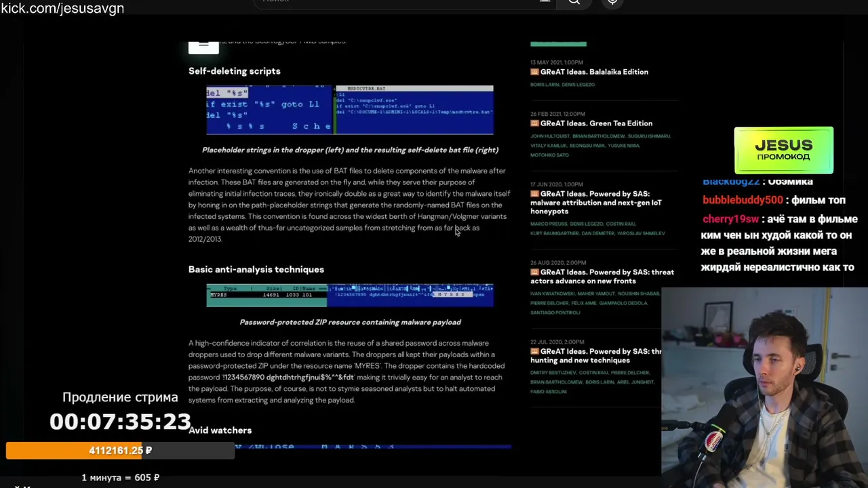This screenshot has width=868, height=488.
Task: Click chat username 'bubblebuddy500'
Action: pos(743,200)
